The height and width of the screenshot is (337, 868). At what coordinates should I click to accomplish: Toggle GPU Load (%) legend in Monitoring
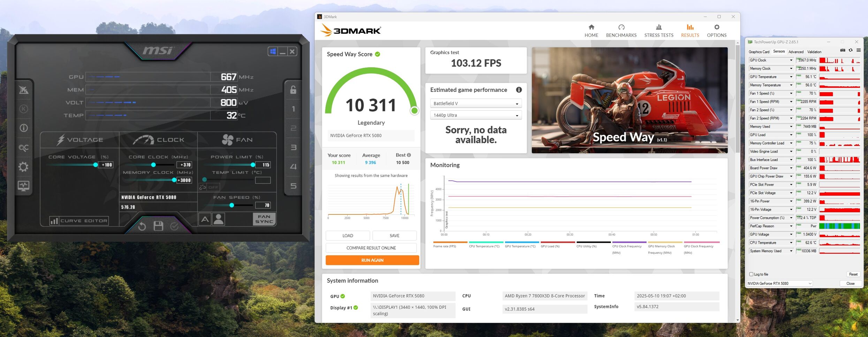(558, 244)
